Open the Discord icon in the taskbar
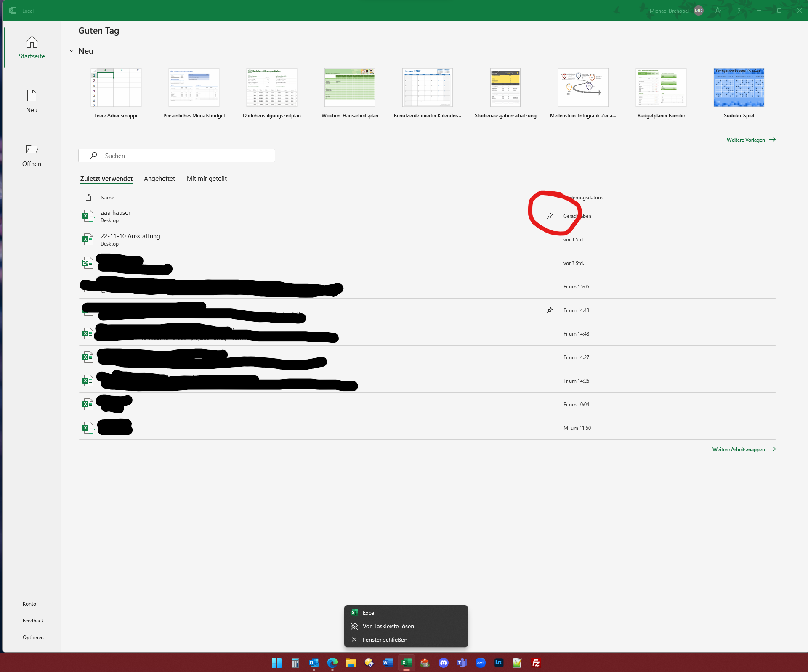808x672 pixels. click(443, 663)
